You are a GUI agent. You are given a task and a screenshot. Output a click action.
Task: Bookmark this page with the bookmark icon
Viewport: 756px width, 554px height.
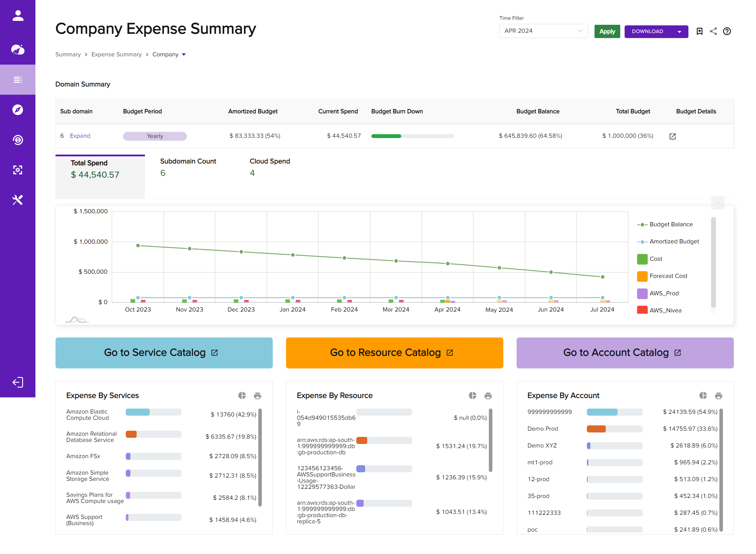[699, 31]
